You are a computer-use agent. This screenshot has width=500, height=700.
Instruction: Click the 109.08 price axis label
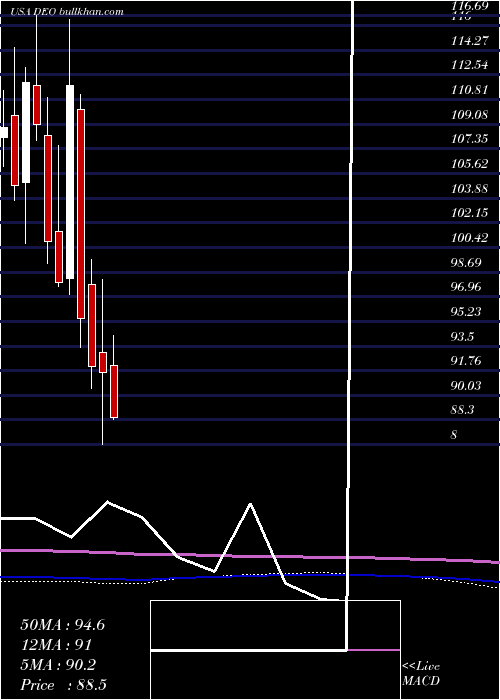click(x=469, y=115)
